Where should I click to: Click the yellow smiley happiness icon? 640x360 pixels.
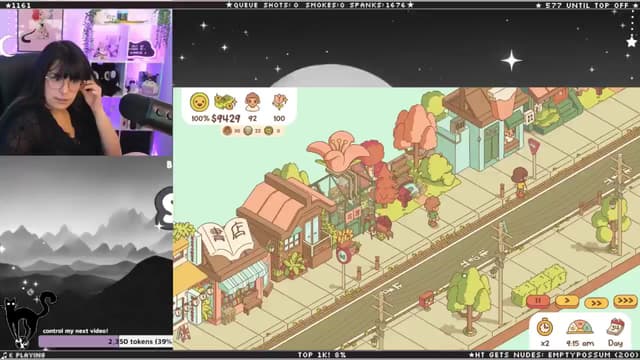pyautogui.click(x=199, y=102)
